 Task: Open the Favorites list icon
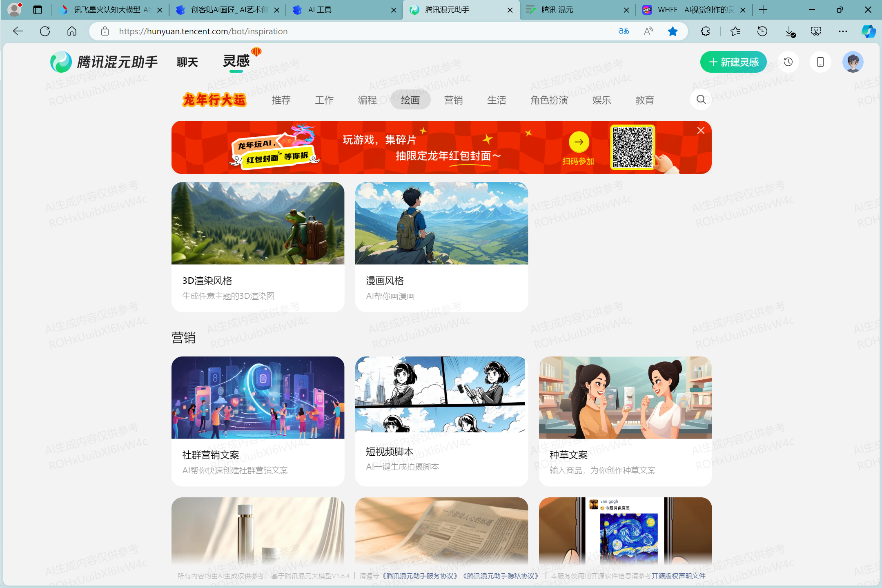pos(735,31)
